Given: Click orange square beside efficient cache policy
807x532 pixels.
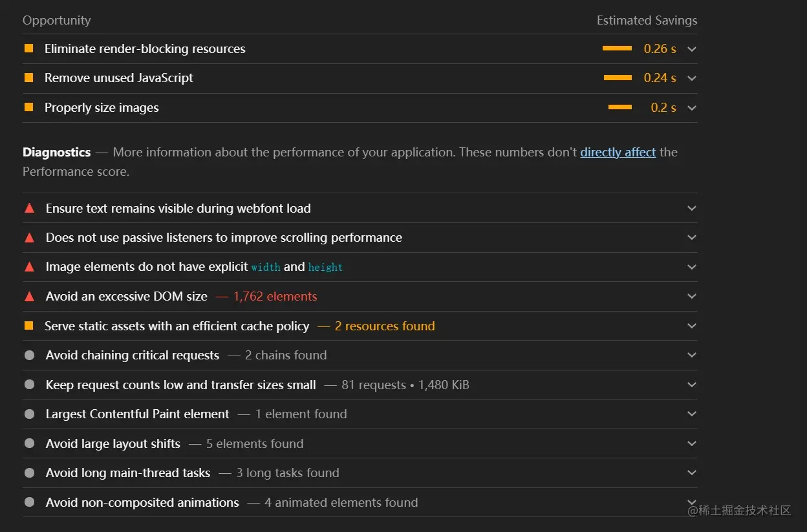Looking at the screenshot, I should coord(28,326).
